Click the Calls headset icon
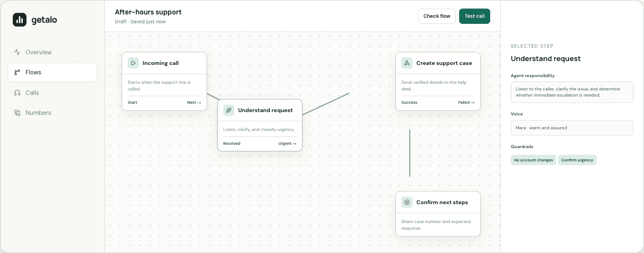Viewport: 644px width, 253px height. tap(17, 93)
